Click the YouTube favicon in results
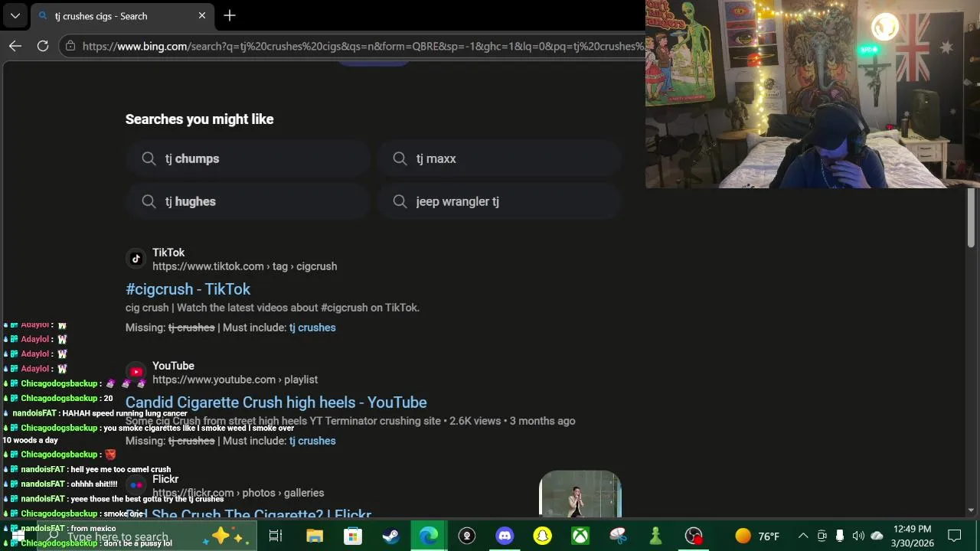980x551 pixels. [136, 372]
